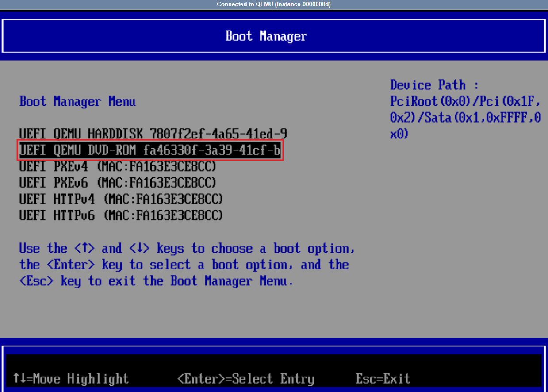Click the Device Path label
548x392 pixels.
(434, 85)
